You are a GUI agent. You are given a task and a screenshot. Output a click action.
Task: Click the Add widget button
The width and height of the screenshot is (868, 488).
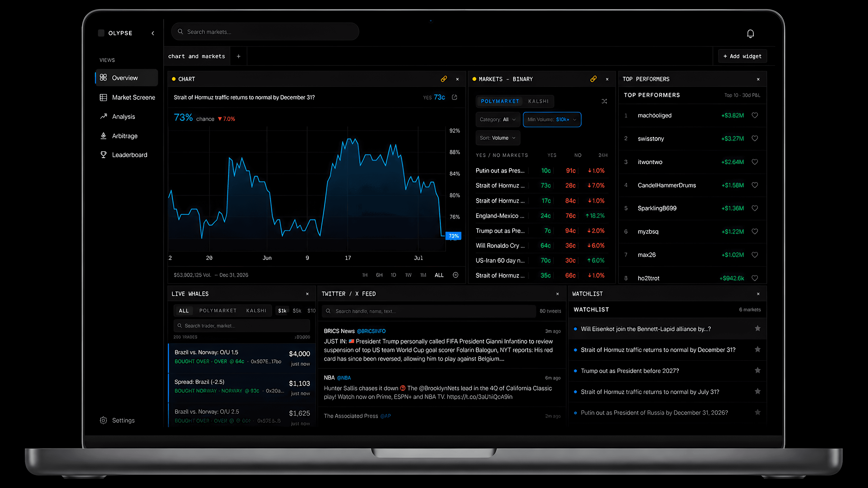742,56
